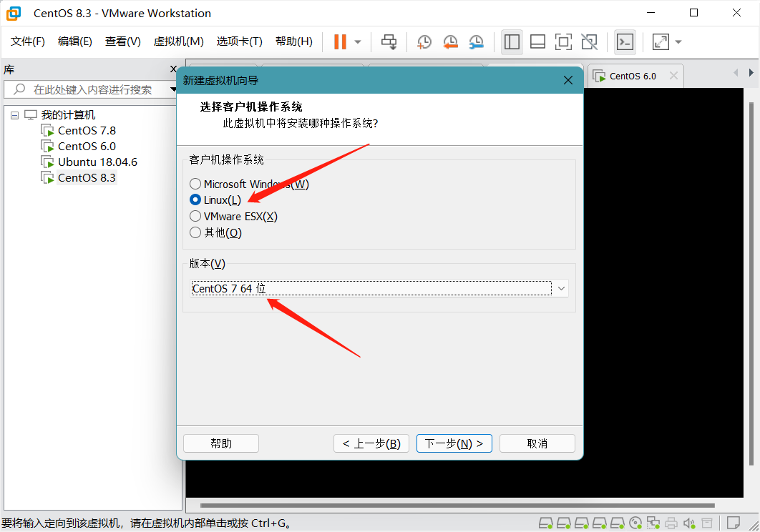Select Ubuntu 18.04.6 in the library

tap(97, 162)
